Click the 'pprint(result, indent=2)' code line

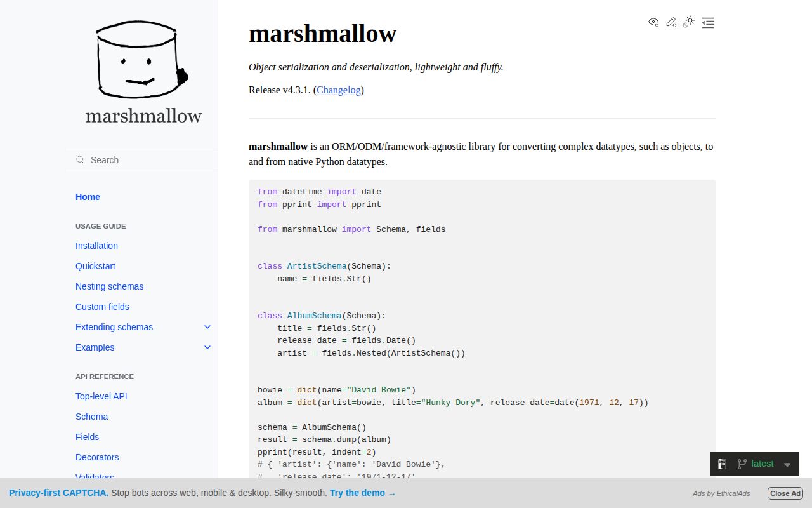317,452
